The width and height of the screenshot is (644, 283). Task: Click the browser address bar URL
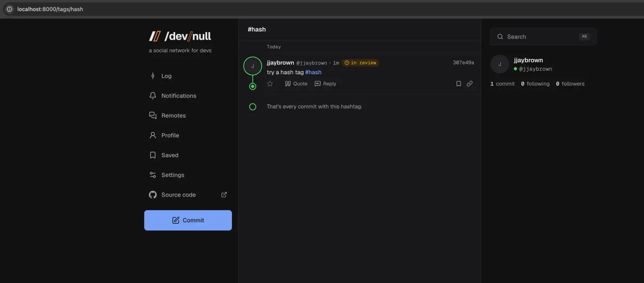pos(50,9)
